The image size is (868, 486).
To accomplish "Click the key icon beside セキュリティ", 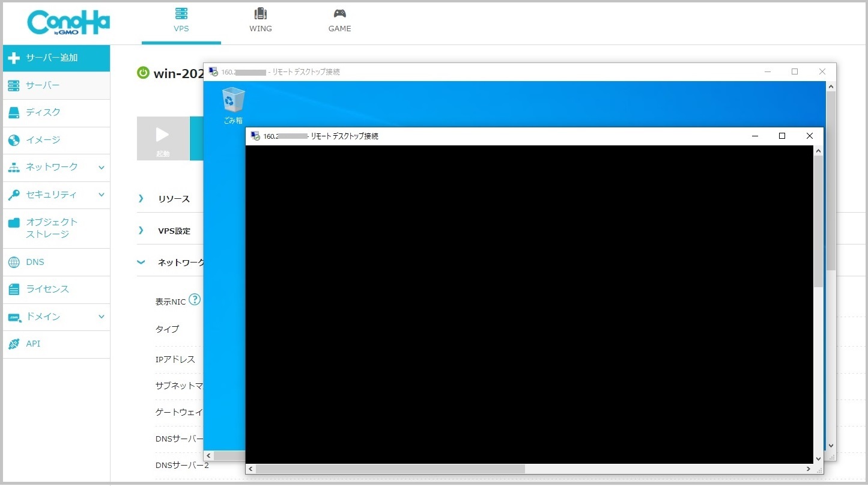I will pos(14,195).
